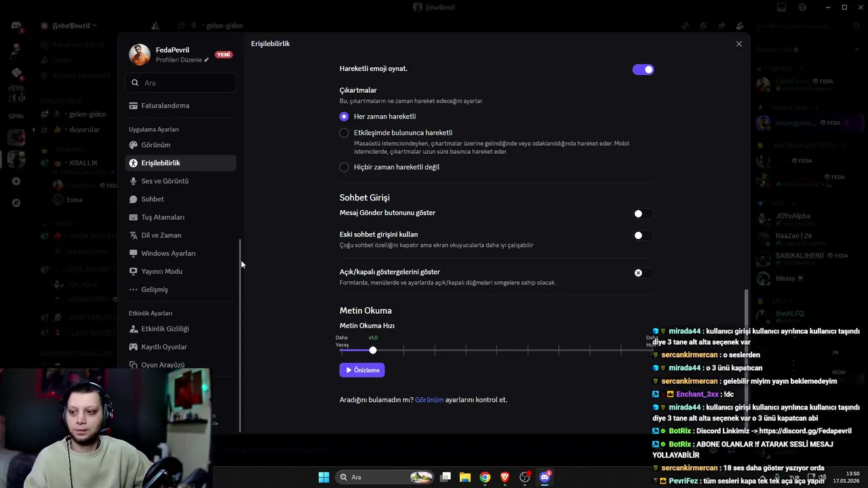The height and width of the screenshot is (488, 868).
Task: Click the Çıkartmalar heading
Action: click(x=358, y=90)
